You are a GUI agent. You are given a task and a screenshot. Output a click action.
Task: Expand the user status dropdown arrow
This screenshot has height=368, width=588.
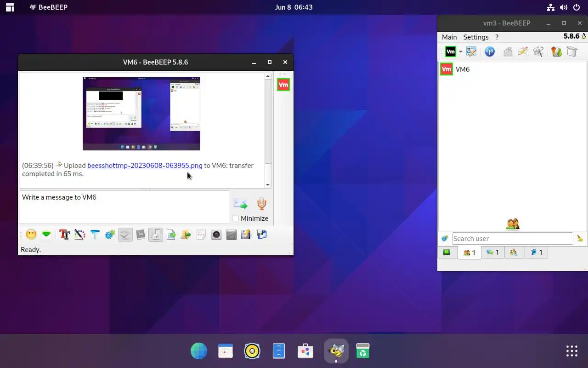(x=460, y=52)
